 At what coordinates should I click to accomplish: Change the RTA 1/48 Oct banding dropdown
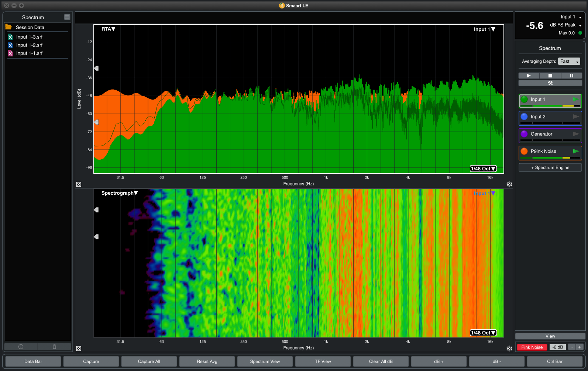point(483,169)
